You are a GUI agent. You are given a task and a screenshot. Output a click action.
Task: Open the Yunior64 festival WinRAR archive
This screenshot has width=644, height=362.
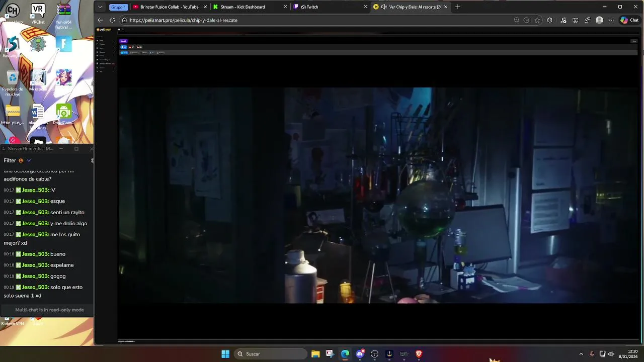(63, 16)
